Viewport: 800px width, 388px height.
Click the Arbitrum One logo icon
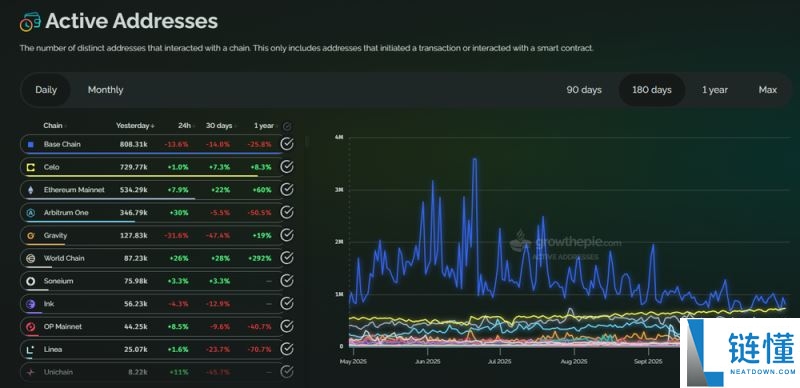31,213
